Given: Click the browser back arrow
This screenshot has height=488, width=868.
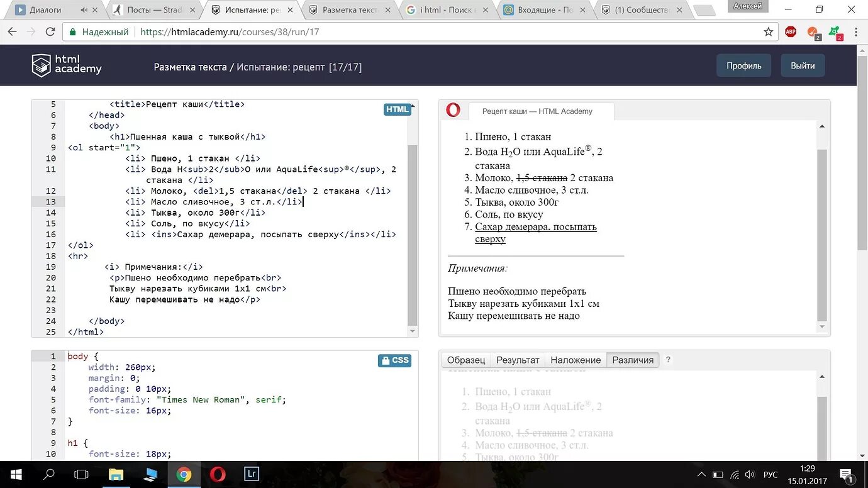Looking at the screenshot, I should tap(13, 32).
